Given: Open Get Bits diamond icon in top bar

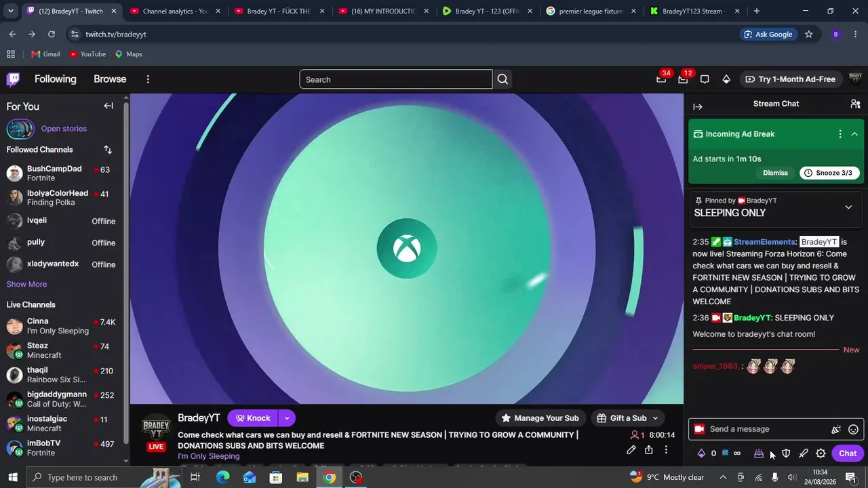Looking at the screenshot, I should [x=726, y=79].
